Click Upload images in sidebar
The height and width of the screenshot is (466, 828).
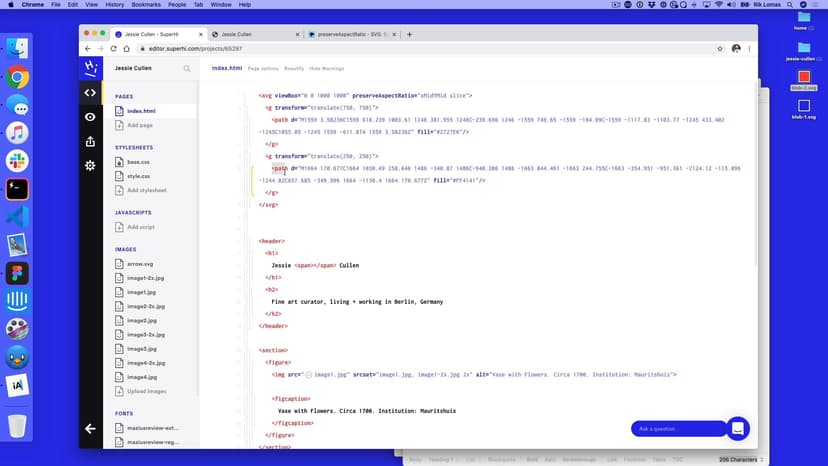(x=147, y=391)
